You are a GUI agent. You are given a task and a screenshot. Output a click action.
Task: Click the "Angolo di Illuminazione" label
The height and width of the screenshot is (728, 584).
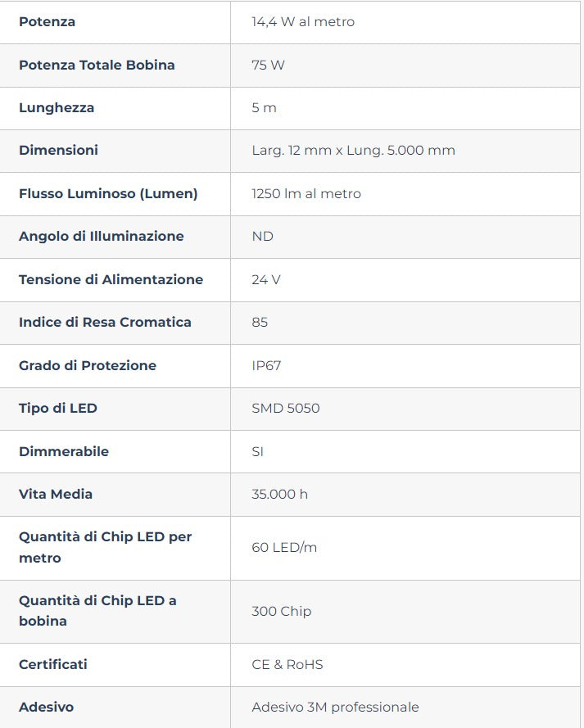point(102,236)
